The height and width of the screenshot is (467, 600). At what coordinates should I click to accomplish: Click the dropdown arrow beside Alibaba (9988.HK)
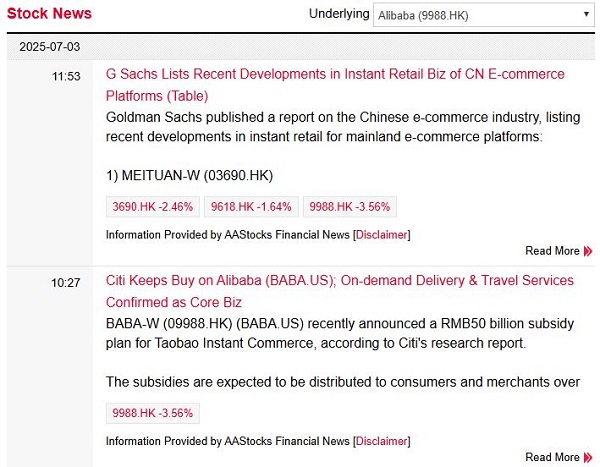click(586, 14)
